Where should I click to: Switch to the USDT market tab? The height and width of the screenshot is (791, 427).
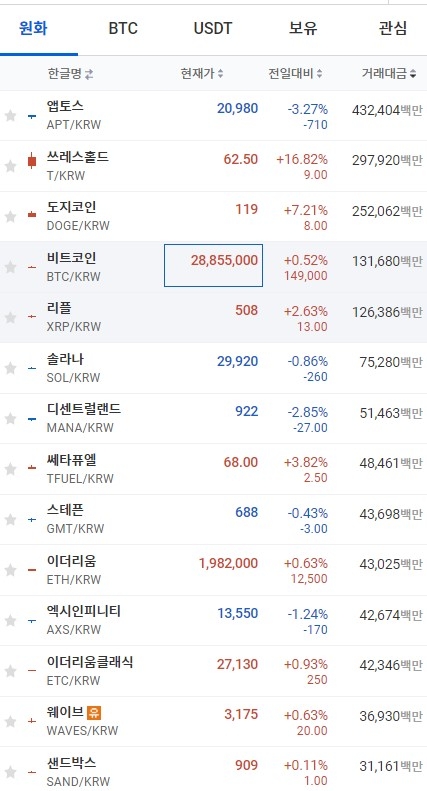tap(213, 28)
